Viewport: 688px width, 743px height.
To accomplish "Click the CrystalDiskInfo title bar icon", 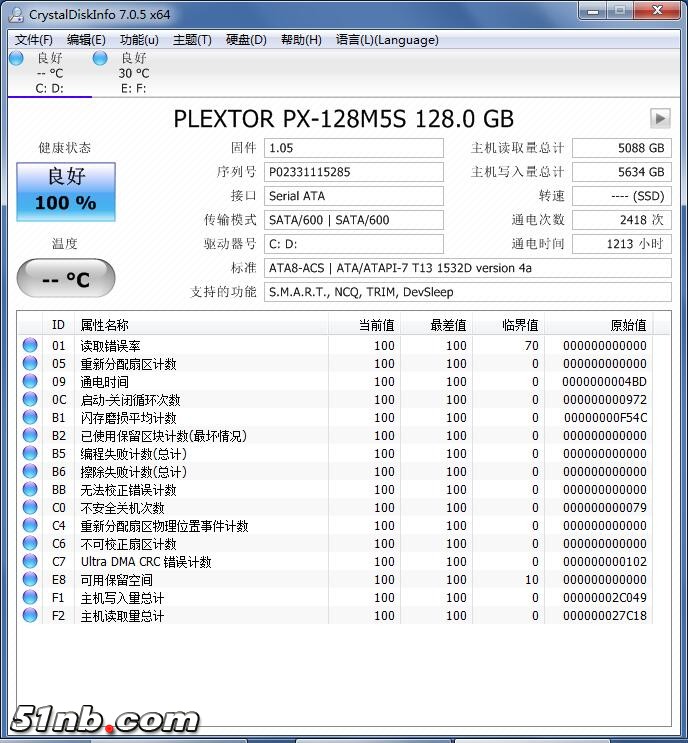I will pyautogui.click(x=17, y=15).
